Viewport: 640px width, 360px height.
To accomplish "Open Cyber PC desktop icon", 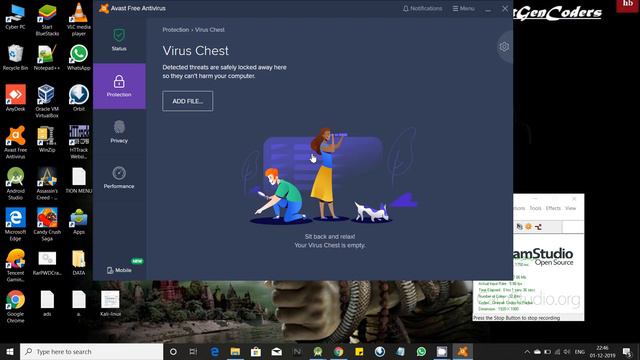I will [15, 17].
